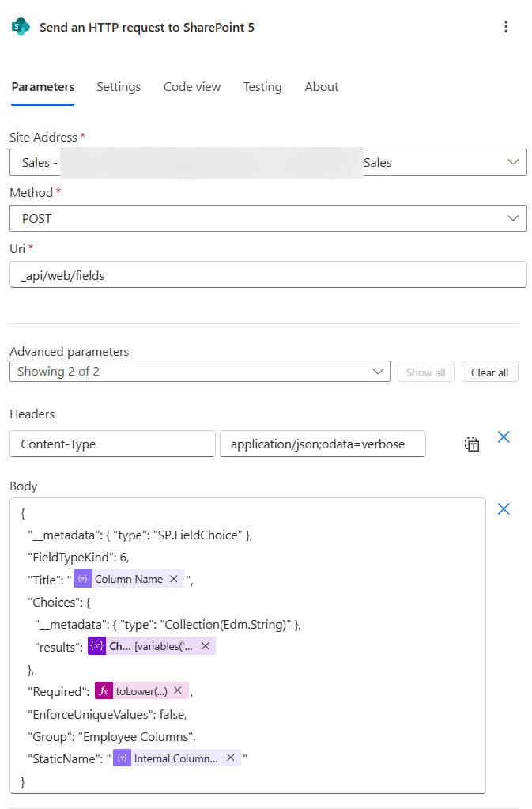This screenshot has height=809, width=532.
Task: Edit the Content-Type header key field
Action: click(x=112, y=444)
